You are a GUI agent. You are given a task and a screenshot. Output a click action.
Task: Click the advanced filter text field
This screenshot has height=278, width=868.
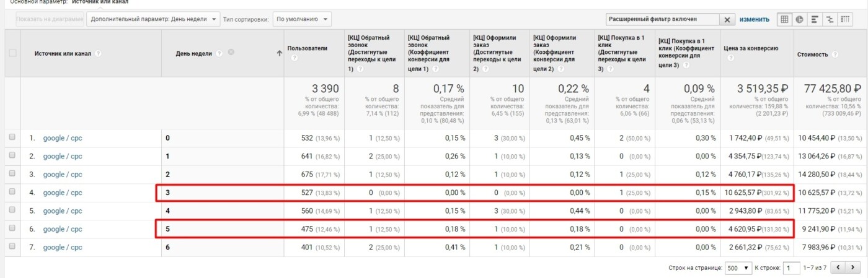coord(663,20)
